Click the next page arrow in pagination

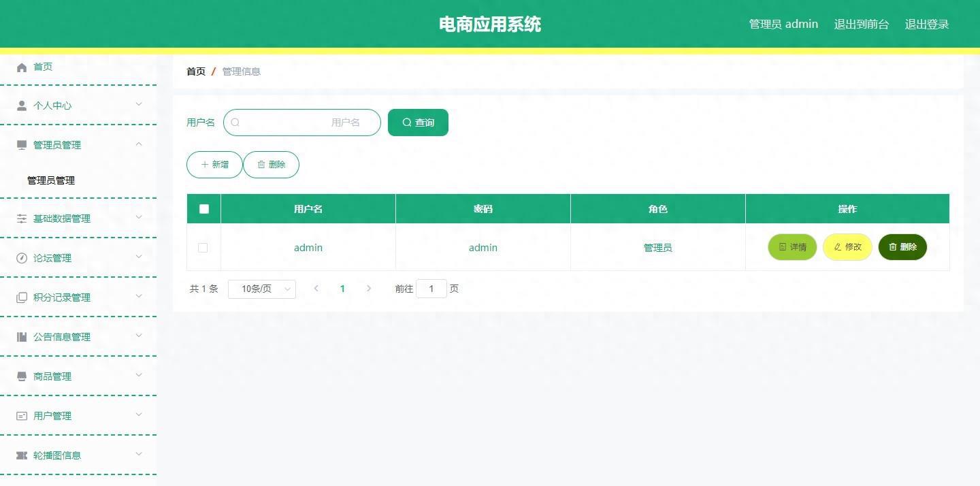[369, 289]
